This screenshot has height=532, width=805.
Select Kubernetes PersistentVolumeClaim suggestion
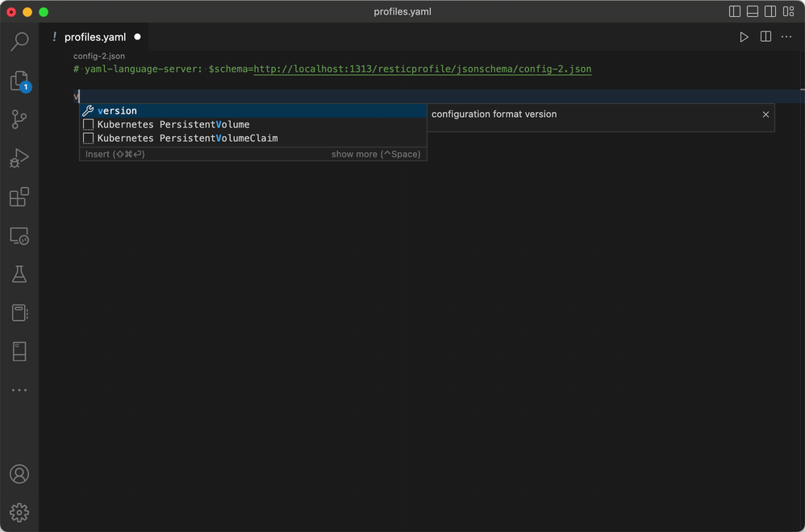187,139
